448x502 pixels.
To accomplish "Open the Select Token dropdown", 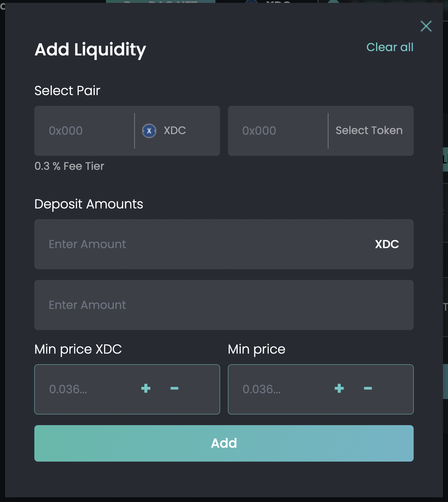I will tap(369, 131).
